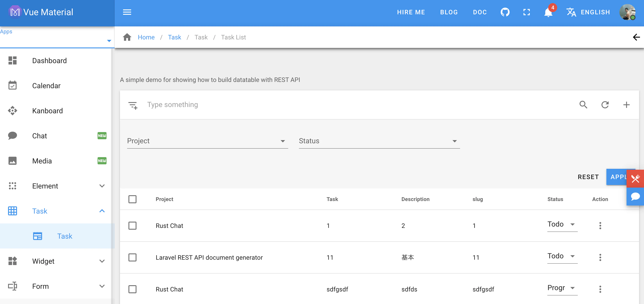Open the blue chat floating button
The height and width of the screenshot is (304, 644).
pos(635,196)
